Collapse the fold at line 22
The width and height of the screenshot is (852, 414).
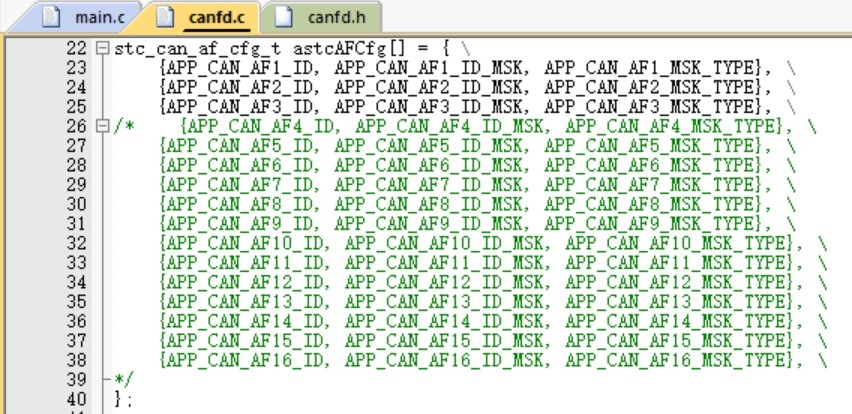pyautogui.click(x=102, y=48)
